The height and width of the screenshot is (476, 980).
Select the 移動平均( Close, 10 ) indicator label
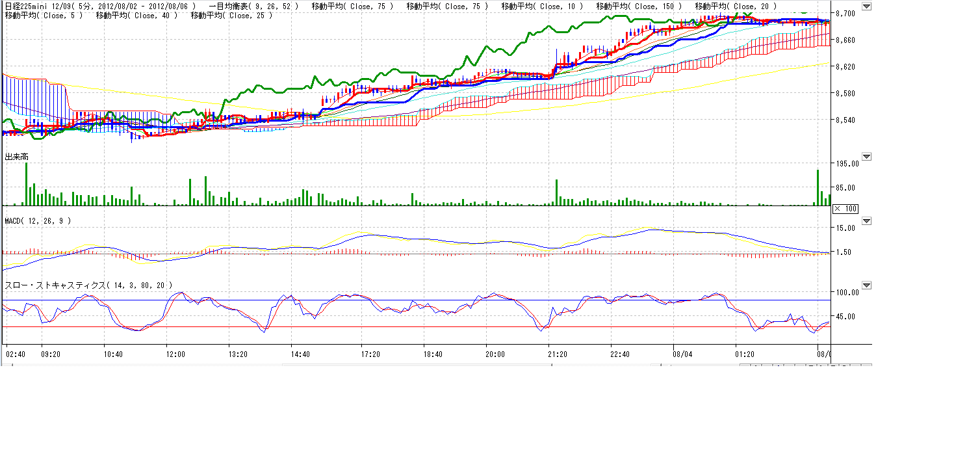point(542,7)
